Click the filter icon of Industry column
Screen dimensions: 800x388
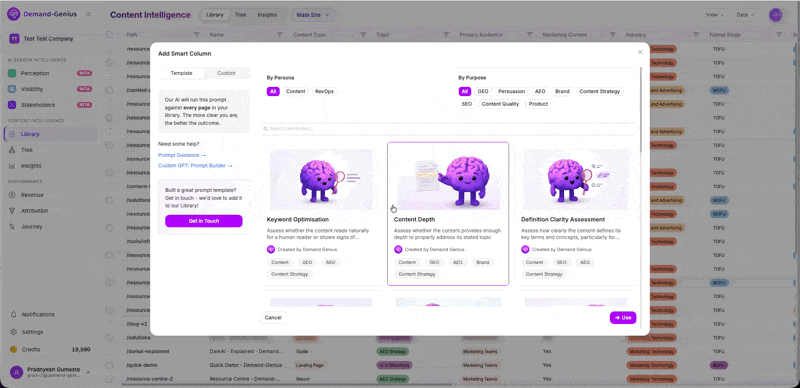696,35
